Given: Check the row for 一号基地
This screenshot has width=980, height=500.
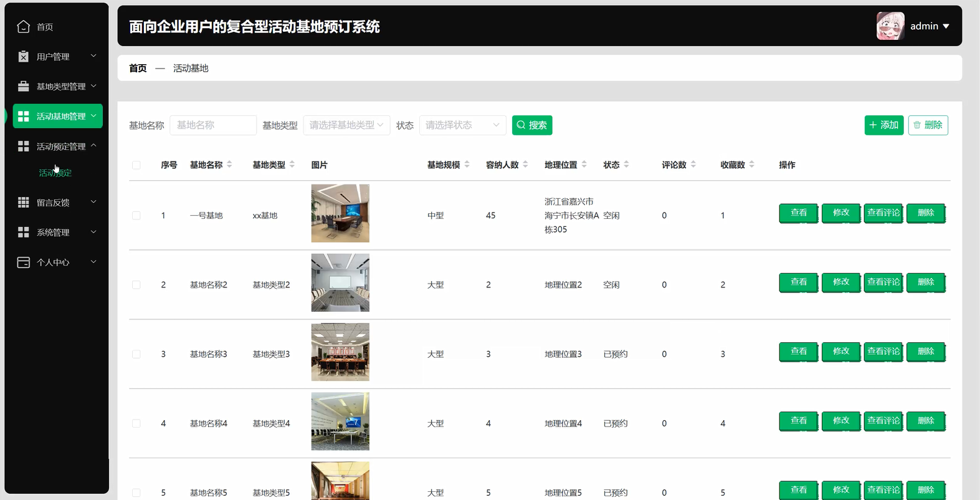Looking at the screenshot, I should point(136,216).
